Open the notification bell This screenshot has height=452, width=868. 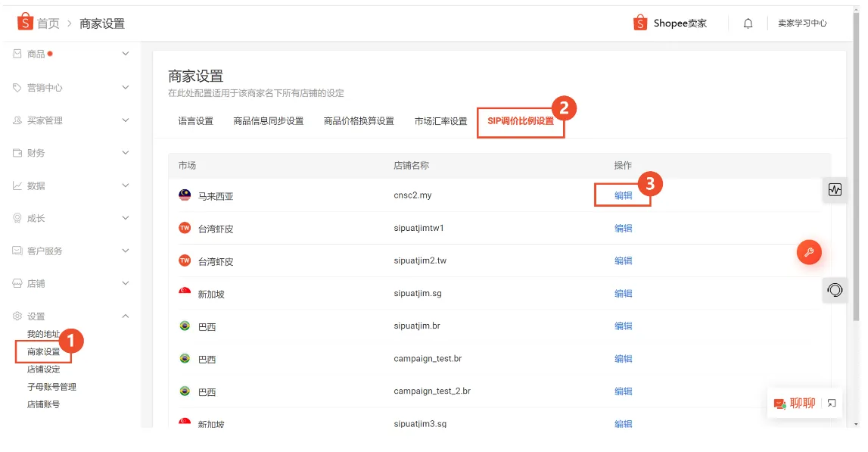click(748, 23)
